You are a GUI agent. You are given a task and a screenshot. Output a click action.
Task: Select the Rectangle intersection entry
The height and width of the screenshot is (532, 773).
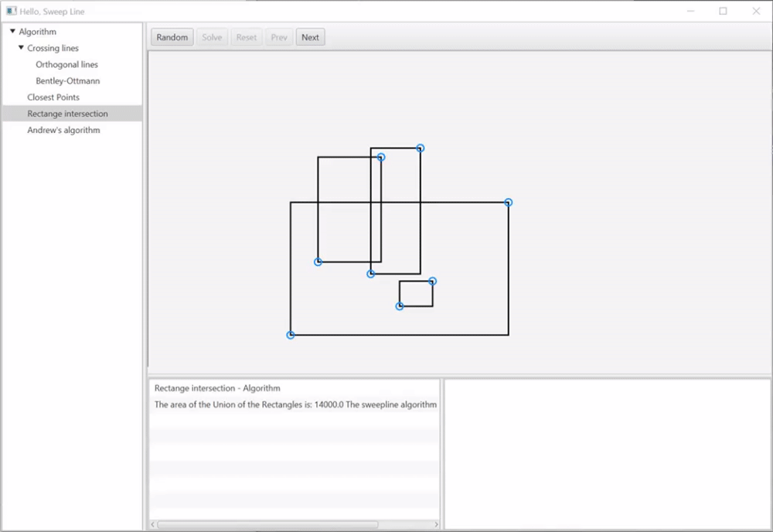[x=66, y=113]
